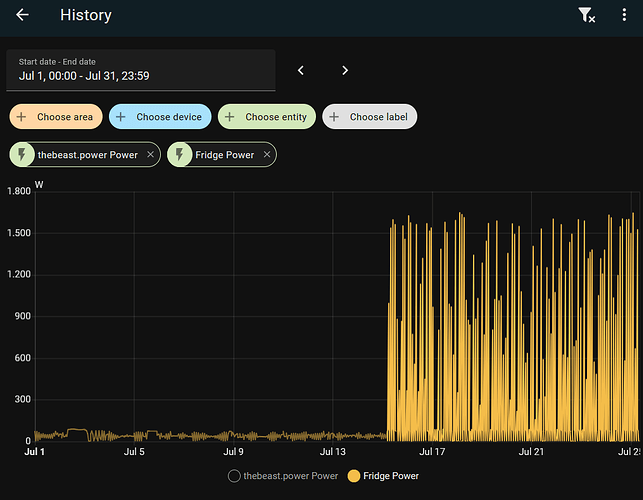The width and height of the screenshot is (643, 500).
Task: Go to previous date range
Action: pyautogui.click(x=301, y=70)
